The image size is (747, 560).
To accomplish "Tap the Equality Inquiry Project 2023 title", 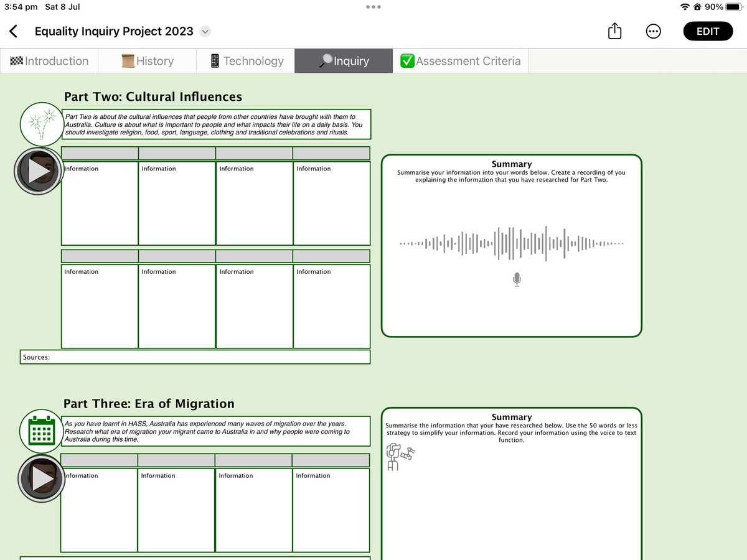I will 114,31.
